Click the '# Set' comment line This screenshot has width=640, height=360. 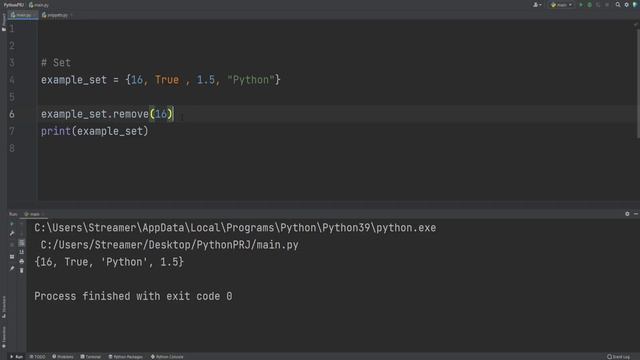tap(56, 63)
